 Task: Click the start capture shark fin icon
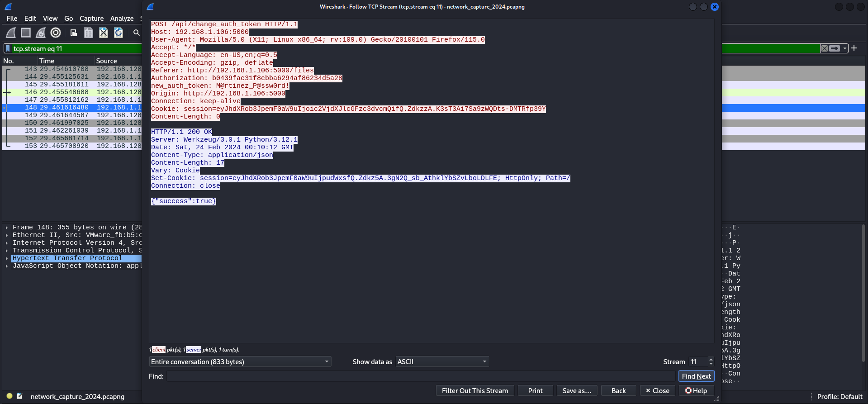11,33
